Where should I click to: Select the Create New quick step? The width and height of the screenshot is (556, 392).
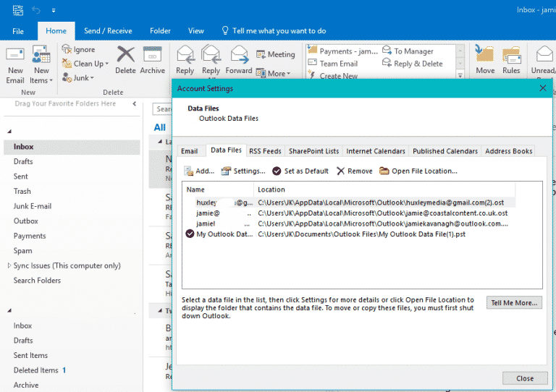click(333, 75)
